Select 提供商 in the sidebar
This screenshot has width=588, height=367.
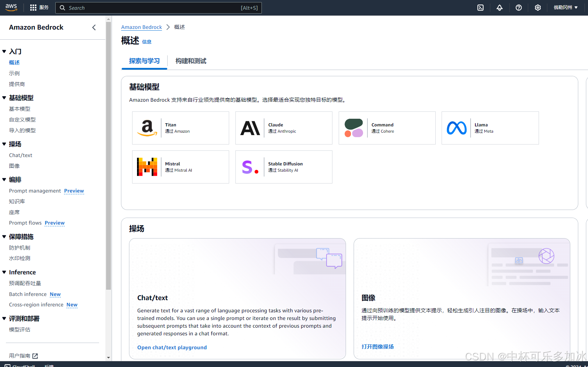coord(17,84)
